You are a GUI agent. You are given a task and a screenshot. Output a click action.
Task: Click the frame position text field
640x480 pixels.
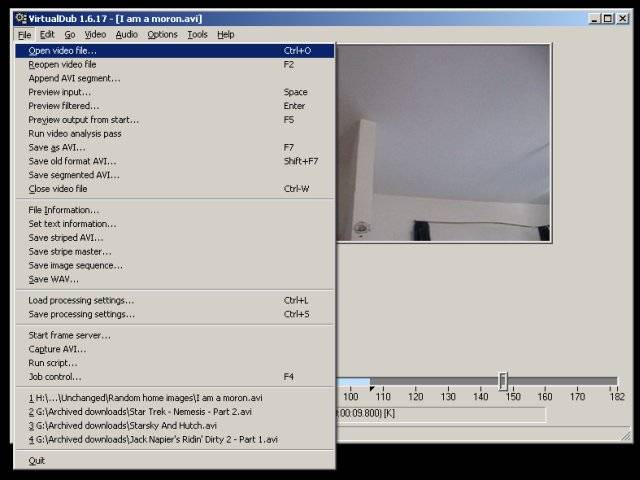tap(440, 413)
